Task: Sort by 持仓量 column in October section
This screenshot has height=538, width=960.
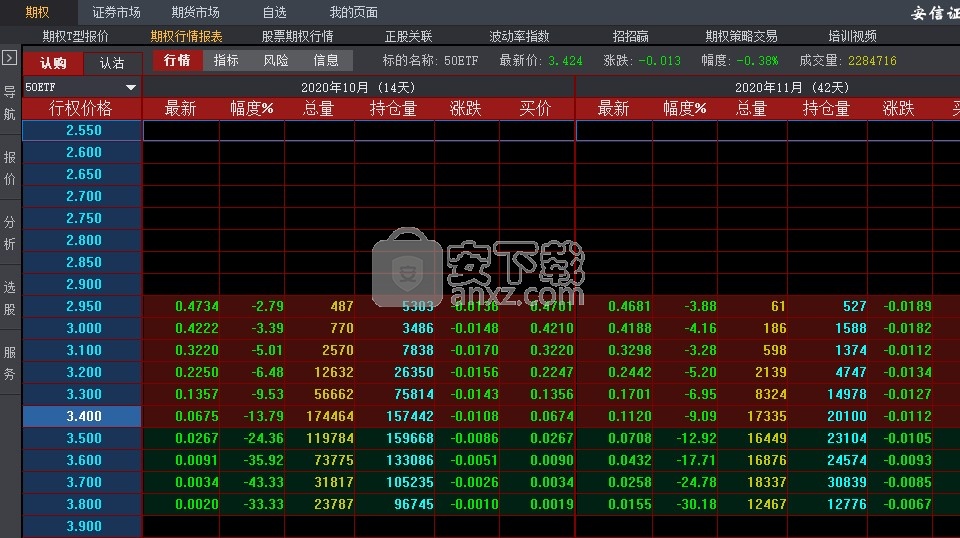Action: pos(393,108)
